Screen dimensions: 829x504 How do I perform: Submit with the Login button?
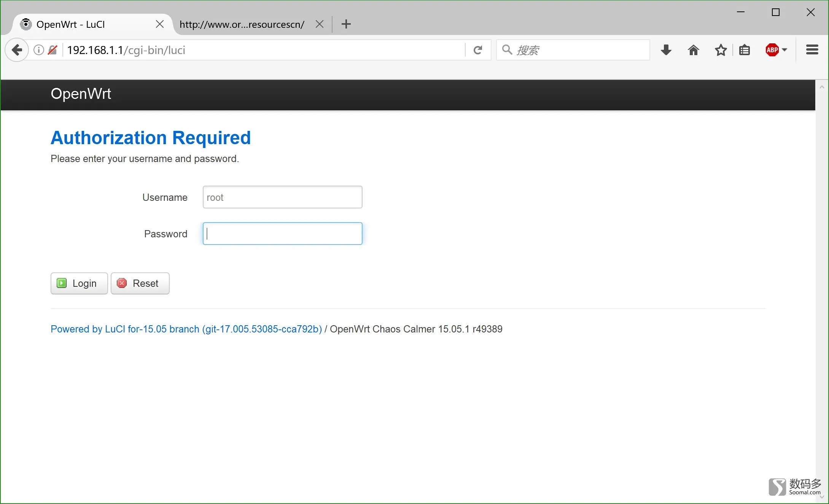click(79, 283)
